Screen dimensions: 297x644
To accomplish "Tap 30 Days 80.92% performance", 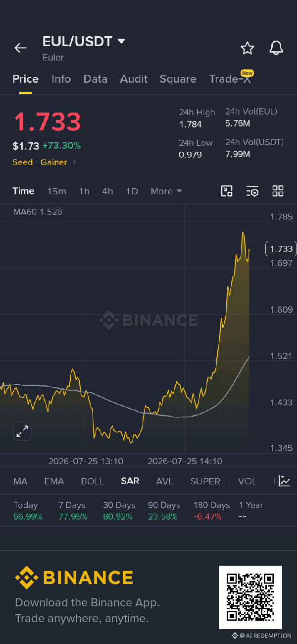I will pyautogui.click(x=119, y=511).
